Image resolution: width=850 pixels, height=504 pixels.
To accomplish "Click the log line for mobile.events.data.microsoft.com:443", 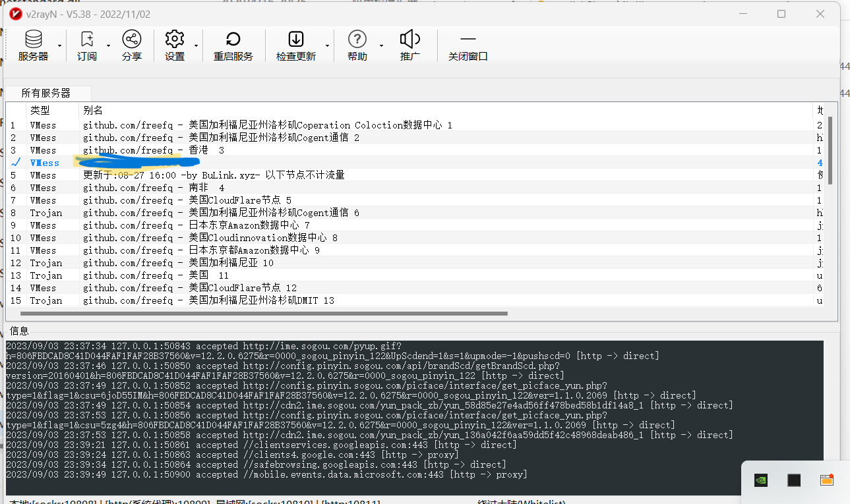I will [266, 474].
